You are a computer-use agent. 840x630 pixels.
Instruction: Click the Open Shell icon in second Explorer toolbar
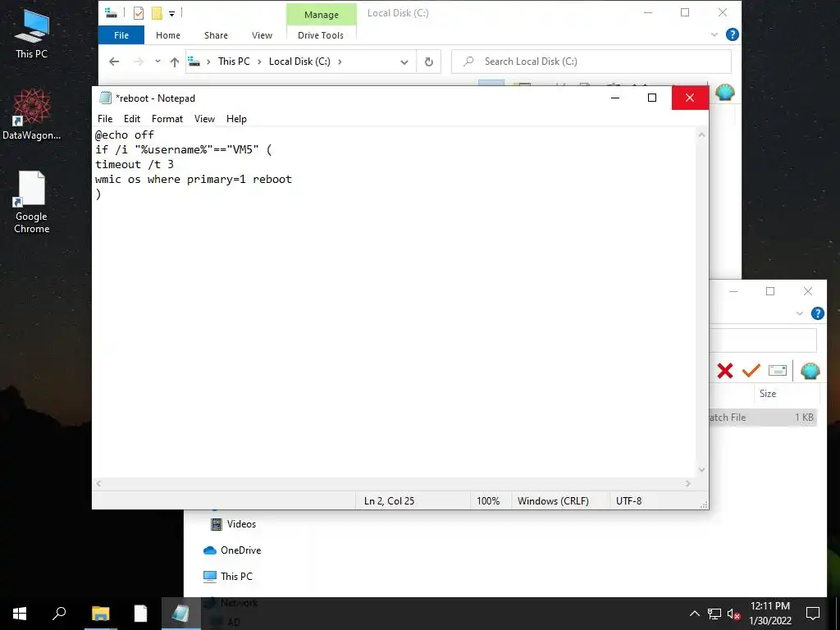[810, 371]
